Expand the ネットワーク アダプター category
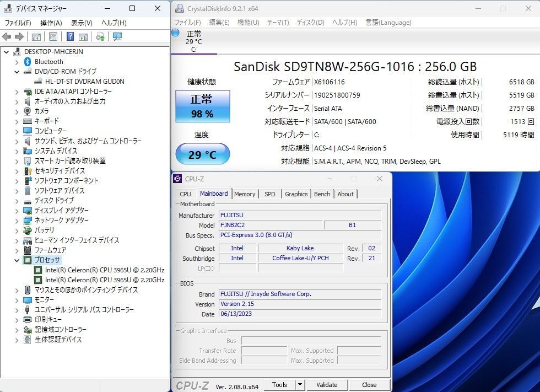Screen dimensions: 540x392 (x=17, y=221)
